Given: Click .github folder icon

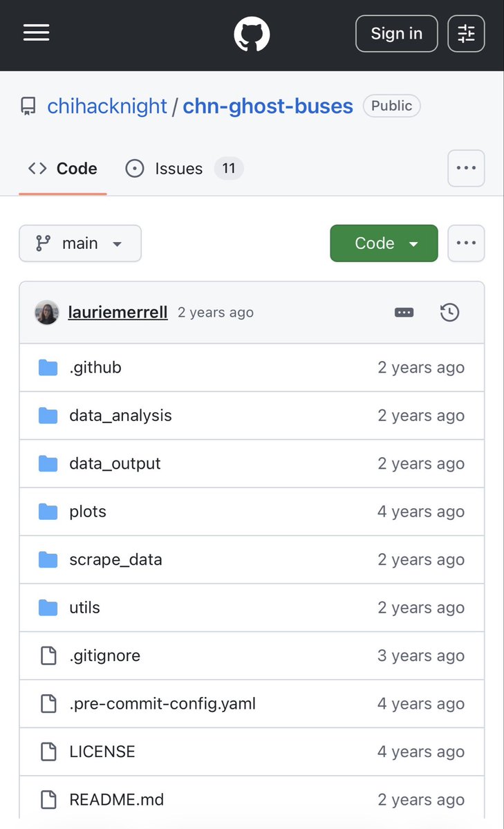Looking at the screenshot, I should click(x=48, y=367).
